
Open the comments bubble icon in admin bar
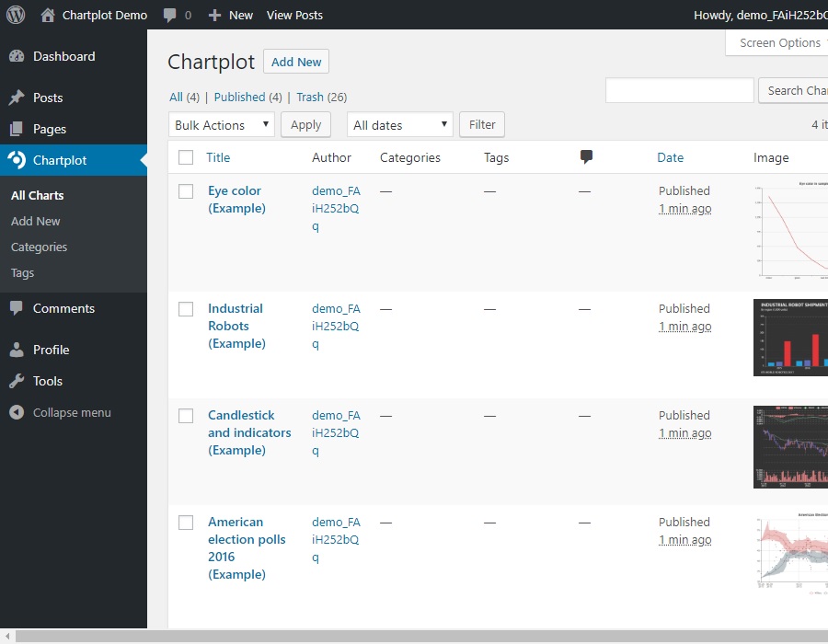169,15
